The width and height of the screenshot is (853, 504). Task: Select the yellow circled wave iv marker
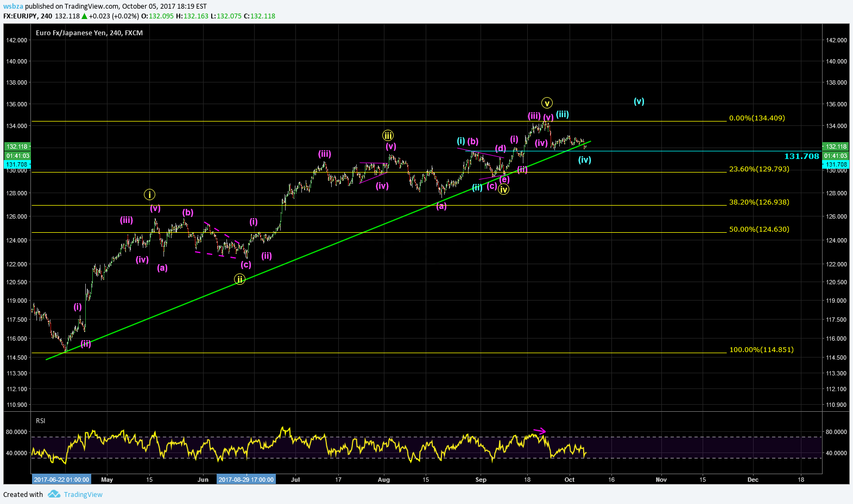click(x=504, y=189)
